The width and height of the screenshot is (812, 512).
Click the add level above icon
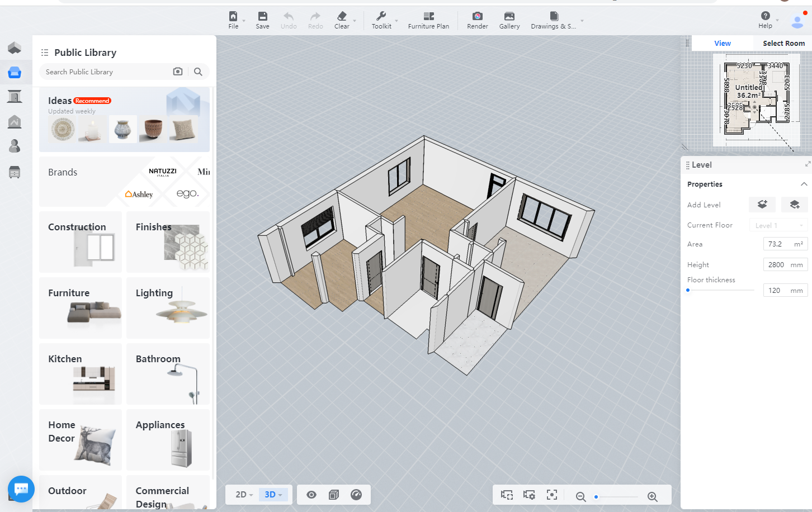[x=762, y=205]
